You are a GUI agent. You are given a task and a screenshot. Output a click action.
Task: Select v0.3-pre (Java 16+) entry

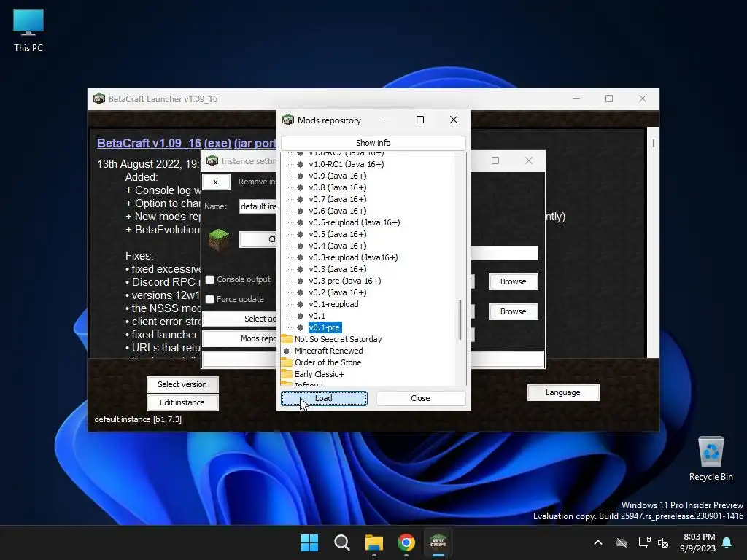[x=345, y=281]
